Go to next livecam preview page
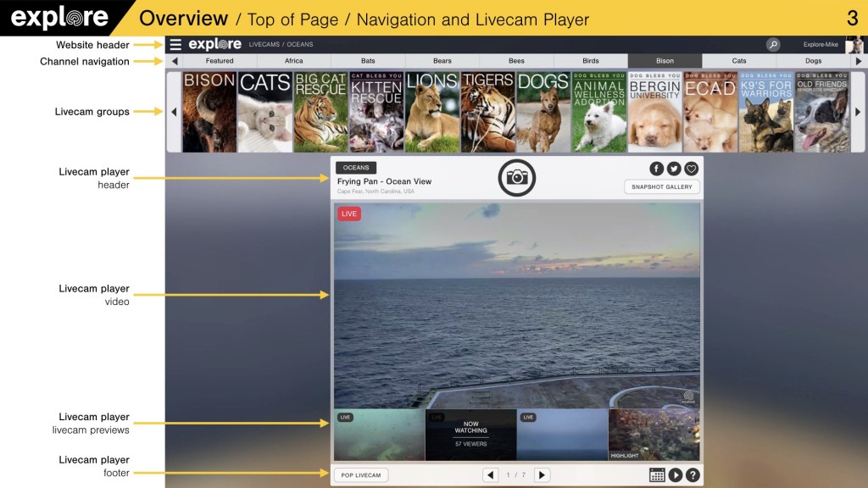868x488 pixels. (542, 475)
